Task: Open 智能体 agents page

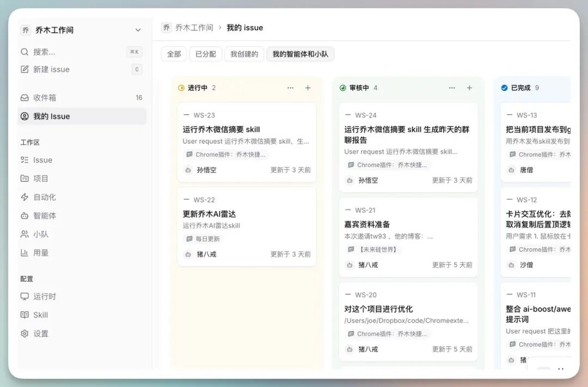Action: (82, 216)
